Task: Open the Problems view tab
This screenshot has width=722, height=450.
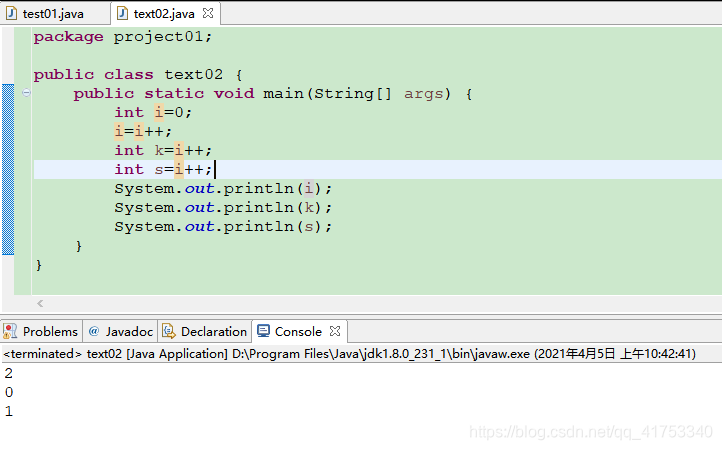Action: click(41, 332)
